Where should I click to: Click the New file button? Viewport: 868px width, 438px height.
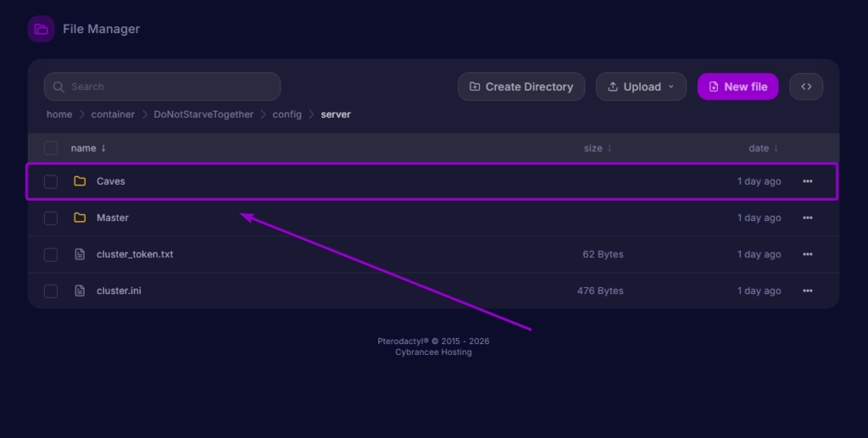[738, 86]
